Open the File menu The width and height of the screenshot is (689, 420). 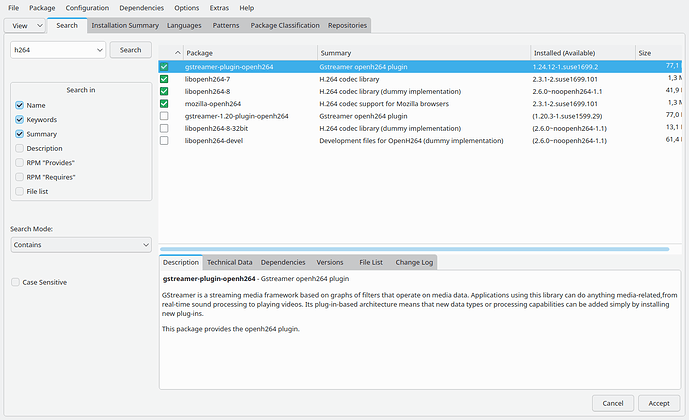tap(14, 8)
